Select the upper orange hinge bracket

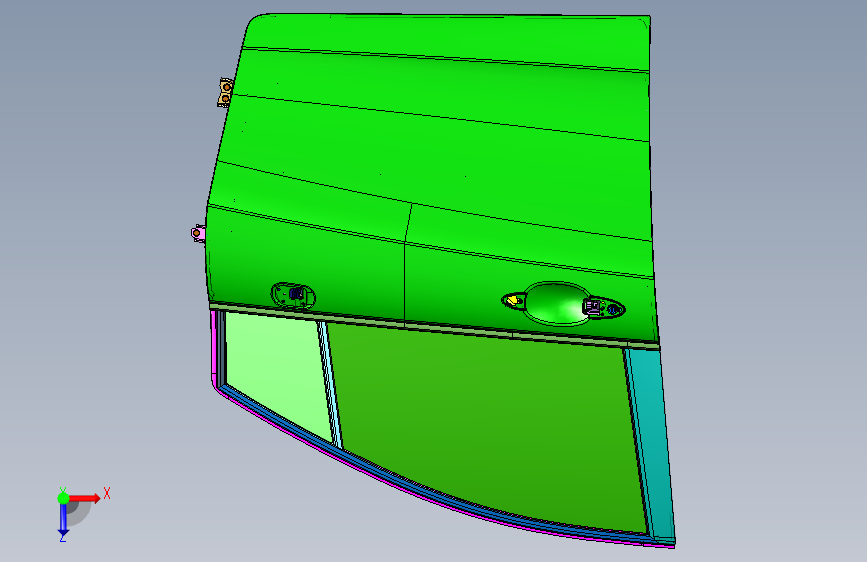(x=225, y=92)
